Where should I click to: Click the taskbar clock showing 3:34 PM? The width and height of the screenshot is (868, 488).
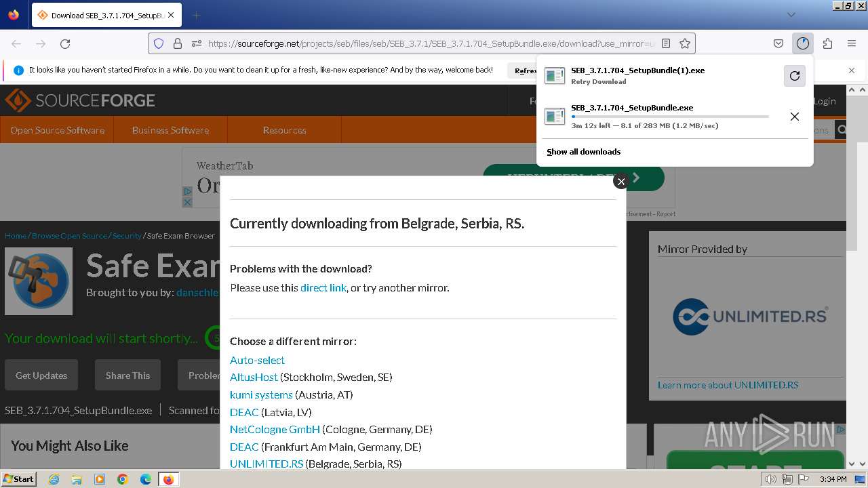pyautogui.click(x=833, y=479)
